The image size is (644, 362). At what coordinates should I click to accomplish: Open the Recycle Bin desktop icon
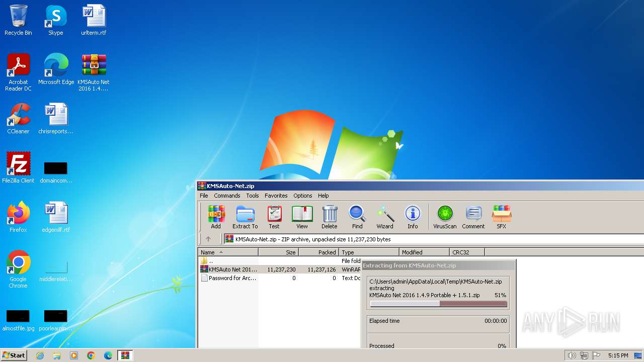18,21
